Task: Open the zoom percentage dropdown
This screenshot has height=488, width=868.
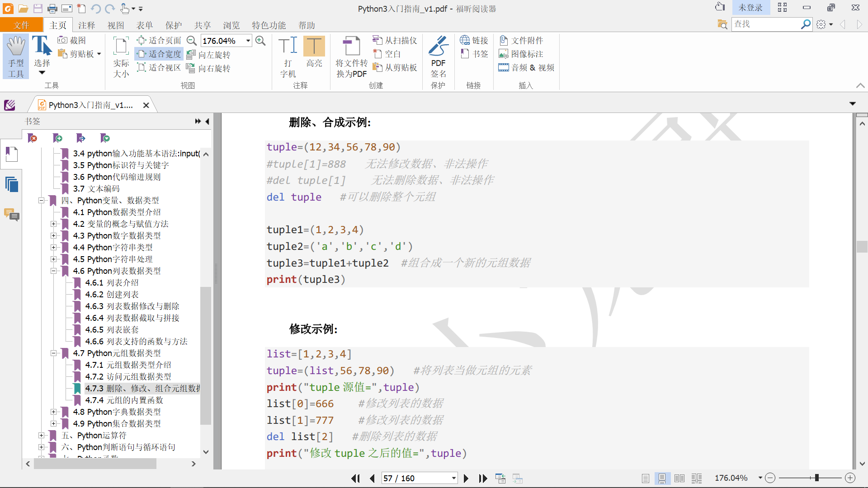Action: [x=248, y=41]
